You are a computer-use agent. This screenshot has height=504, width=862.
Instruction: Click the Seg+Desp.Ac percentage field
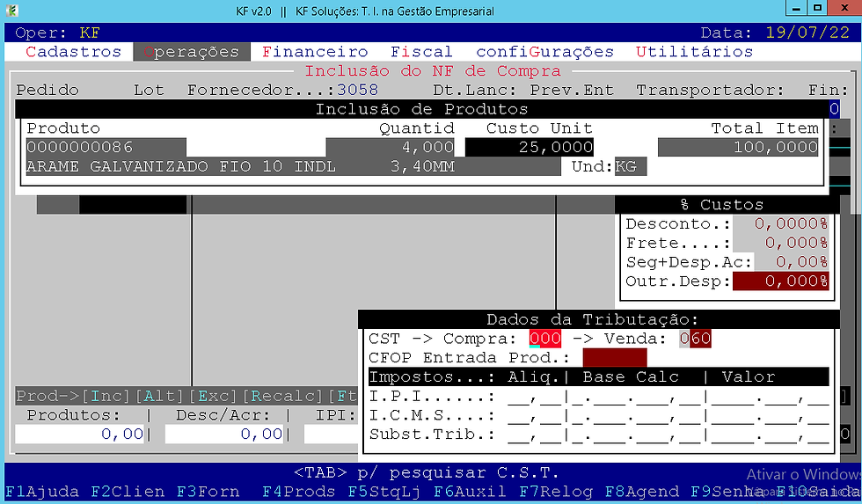click(791, 262)
